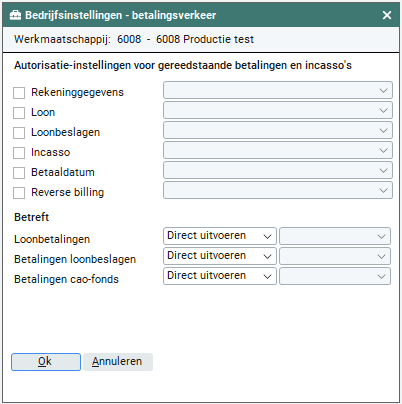The image size is (402, 404).
Task: Open the empty second dropdown for Loonbetalingen
Action: pyautogui.click(x=335, y=236)
